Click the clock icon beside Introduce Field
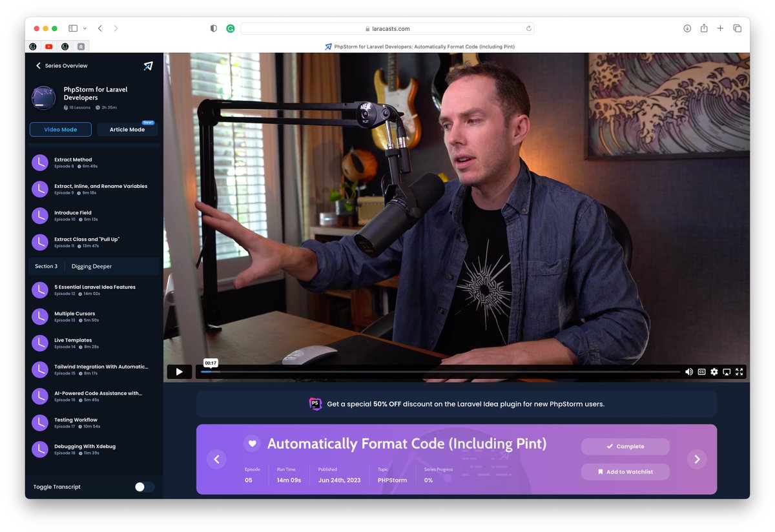This screenshot has width=775, height=532. tap(40, 216)
